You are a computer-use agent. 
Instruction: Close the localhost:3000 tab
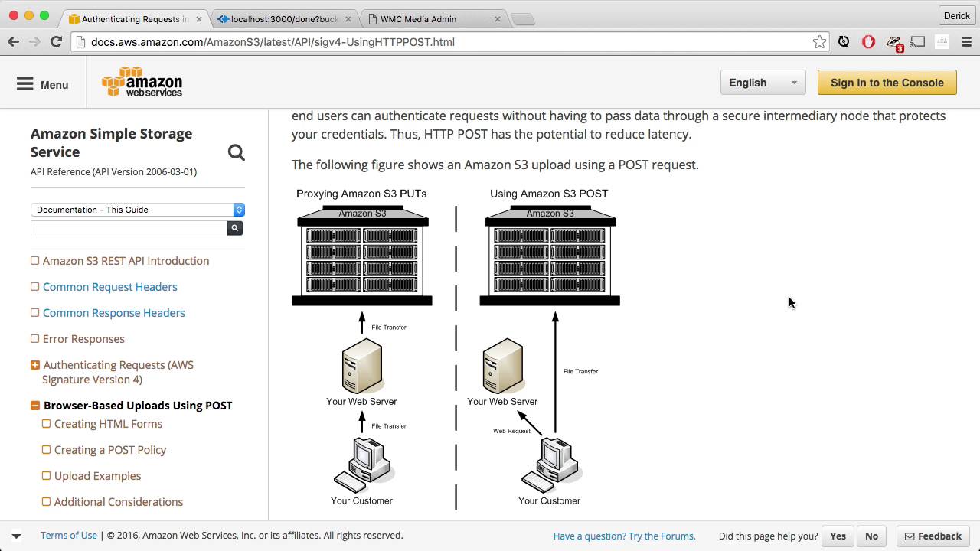(x=349, y=18)
